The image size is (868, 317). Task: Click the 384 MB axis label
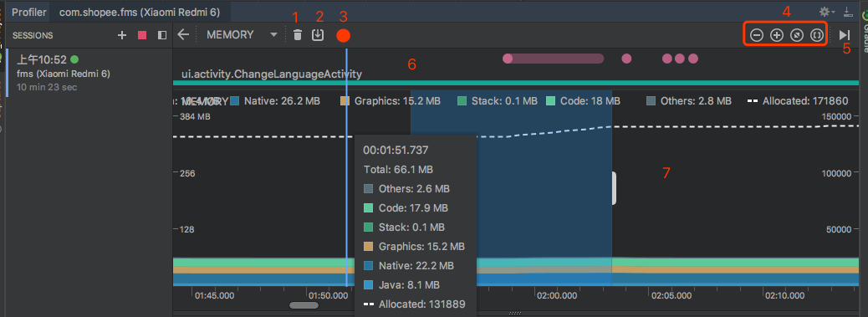coord(196,117)
